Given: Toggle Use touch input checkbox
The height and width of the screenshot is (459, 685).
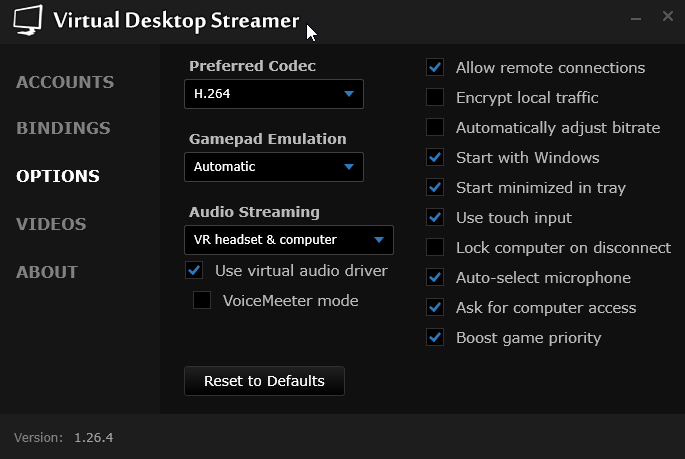Looking at the screenshot, I should tap(435, 217).
